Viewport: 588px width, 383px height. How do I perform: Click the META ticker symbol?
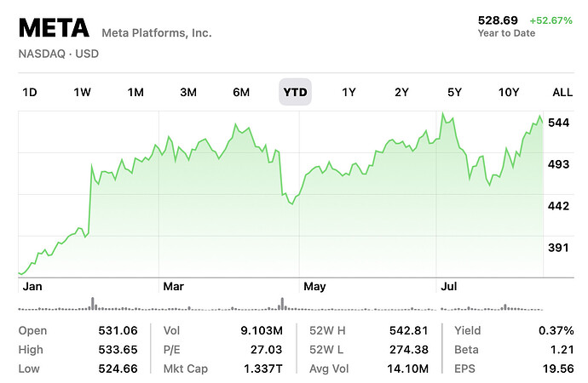[54, 28]
